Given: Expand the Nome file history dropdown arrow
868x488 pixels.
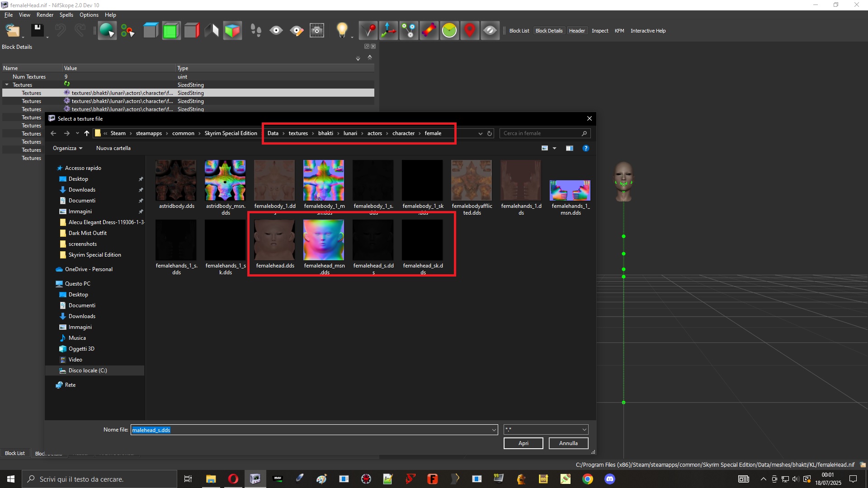Looking at the screenshot, I should [494, 430].
